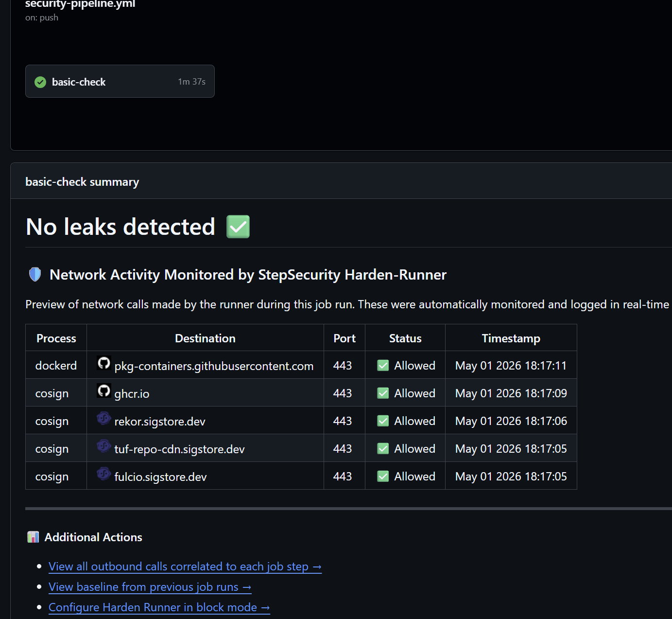672x619 pixels.
Task: Open Configure Harden Runner in block mode link
Action: [x=159, y=607]
